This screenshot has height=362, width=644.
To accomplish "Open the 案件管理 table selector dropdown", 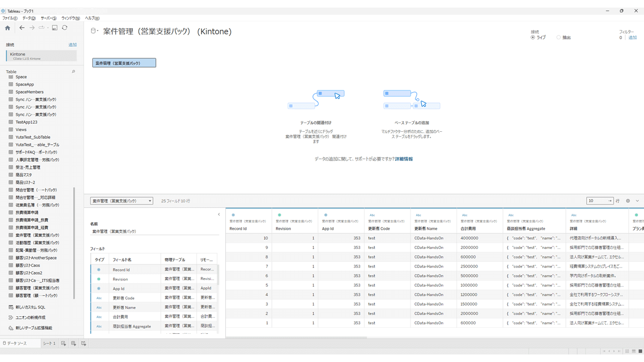I will tap(121, 201).
